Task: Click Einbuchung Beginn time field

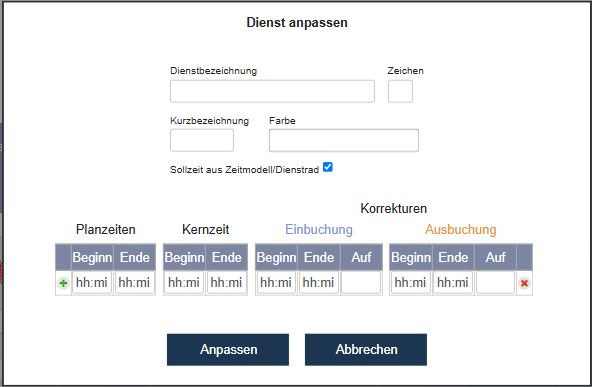Action: 276,282
